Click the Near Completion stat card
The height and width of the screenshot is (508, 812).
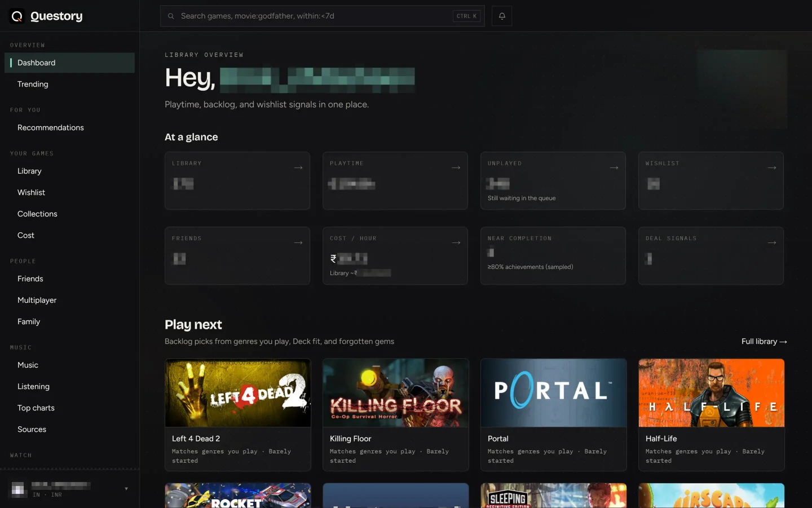pos(553,255)
